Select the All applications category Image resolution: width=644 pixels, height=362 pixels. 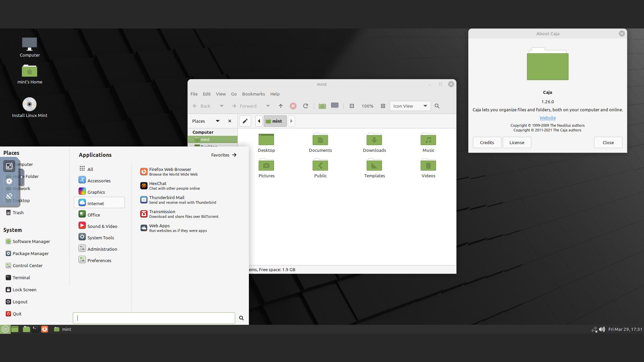coord(99,169)
